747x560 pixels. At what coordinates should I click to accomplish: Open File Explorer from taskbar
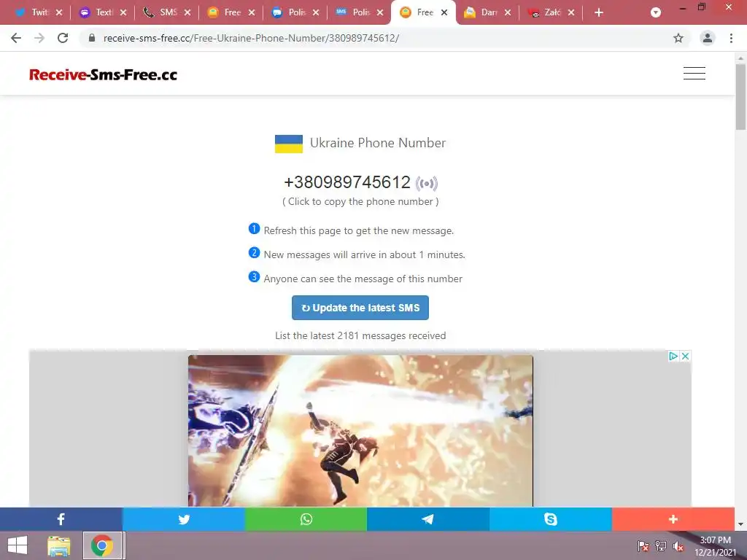pos(58,545)
